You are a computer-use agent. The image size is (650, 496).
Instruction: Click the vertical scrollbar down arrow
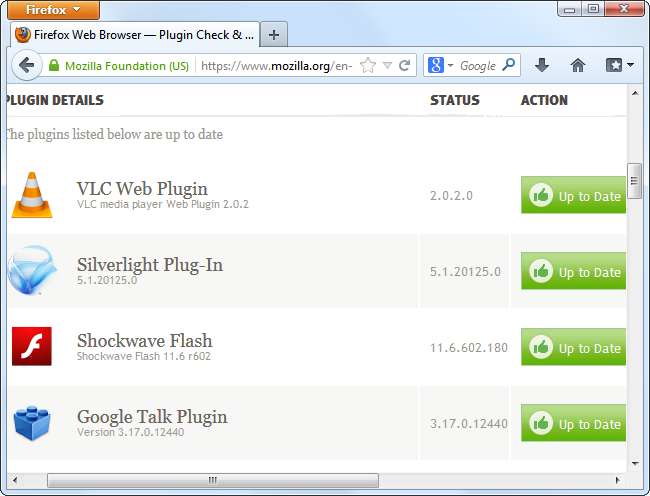(x=635, y=464)
